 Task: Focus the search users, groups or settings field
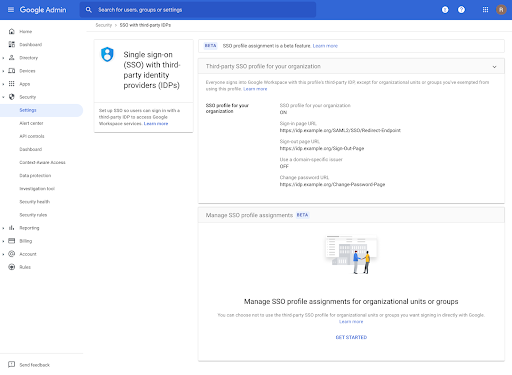tap(198, 10)
